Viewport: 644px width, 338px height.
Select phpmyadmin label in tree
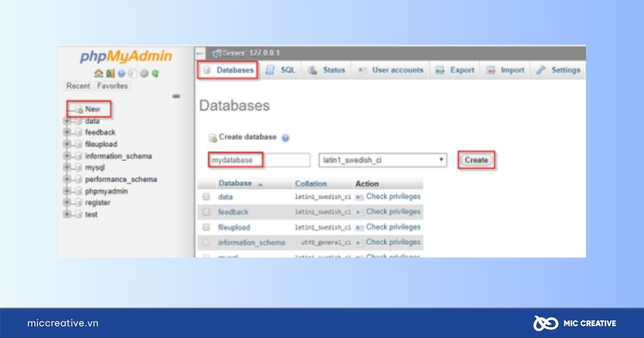click(x=106, y=192)
